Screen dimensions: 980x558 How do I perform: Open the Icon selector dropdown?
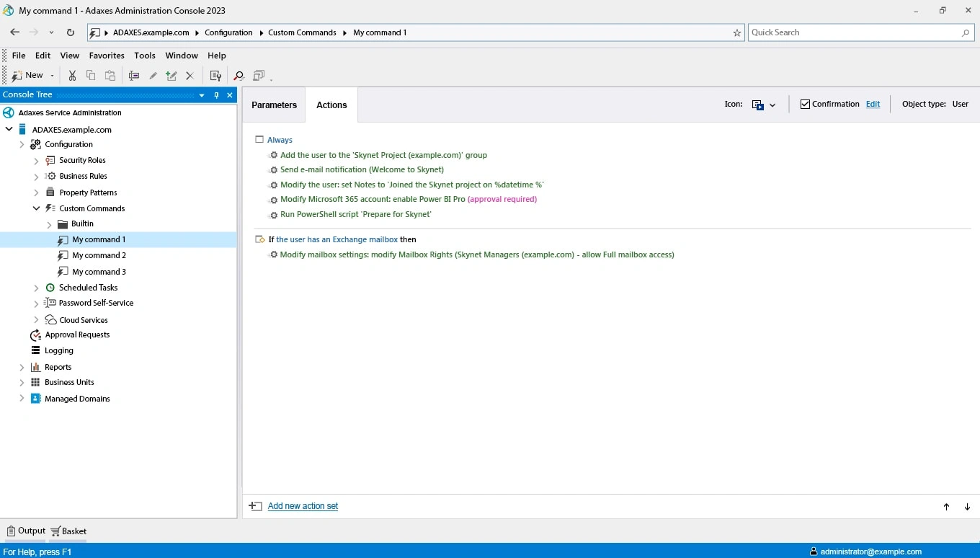click(772, 105)
